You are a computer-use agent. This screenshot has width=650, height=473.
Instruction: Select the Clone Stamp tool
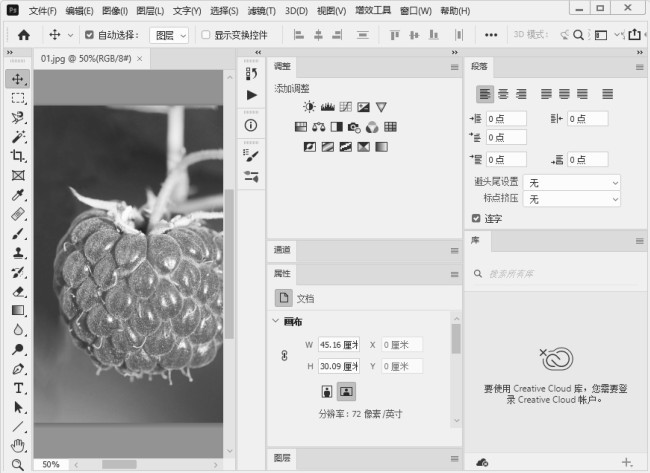pyautogui.click(x=17, y=253)
